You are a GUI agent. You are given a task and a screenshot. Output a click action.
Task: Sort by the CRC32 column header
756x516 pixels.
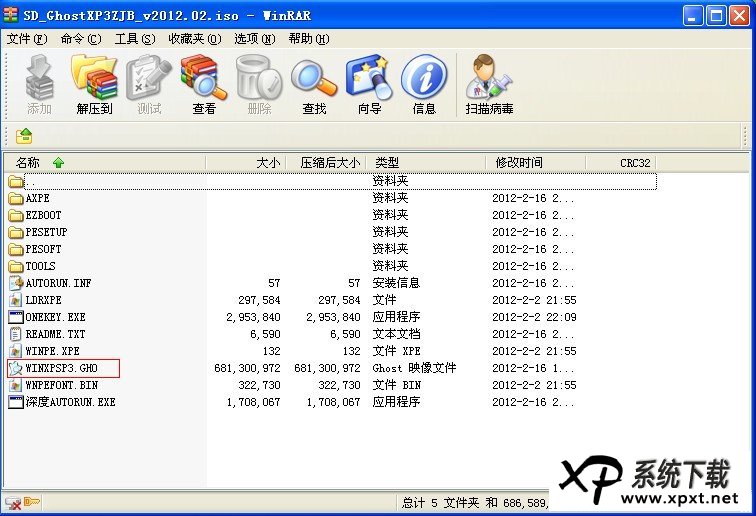click(621, 163)
